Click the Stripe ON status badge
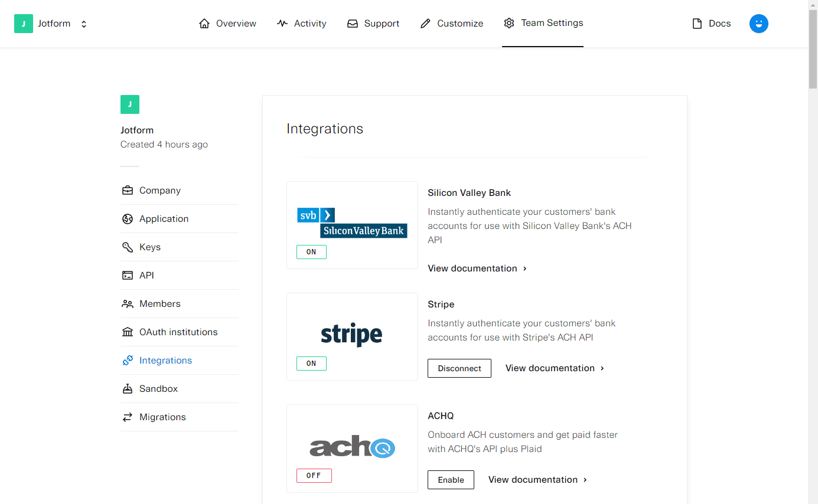 coord(311,364)
